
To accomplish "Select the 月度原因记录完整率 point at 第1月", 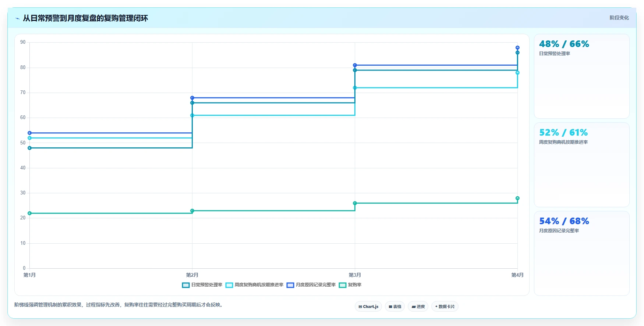I will [x=30, y=133].
